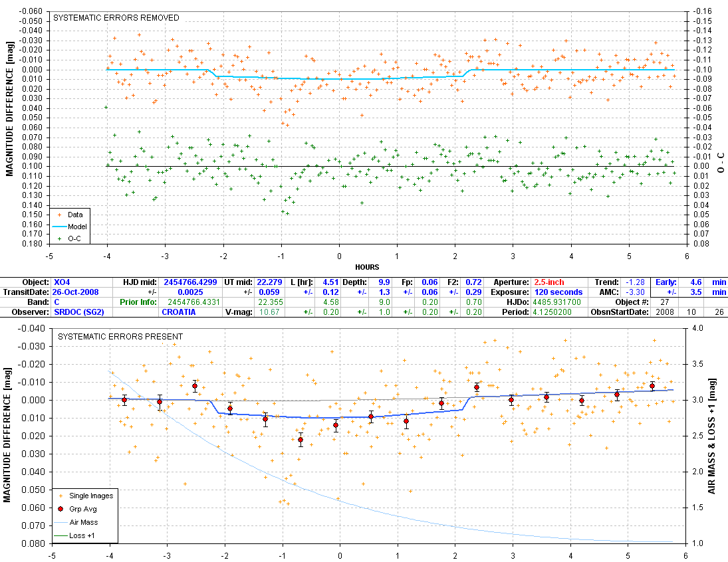The height and width of the screenshot is (562, 728).
Task: Click the length uncertainty value '0.12'
Action: (330, 292)
